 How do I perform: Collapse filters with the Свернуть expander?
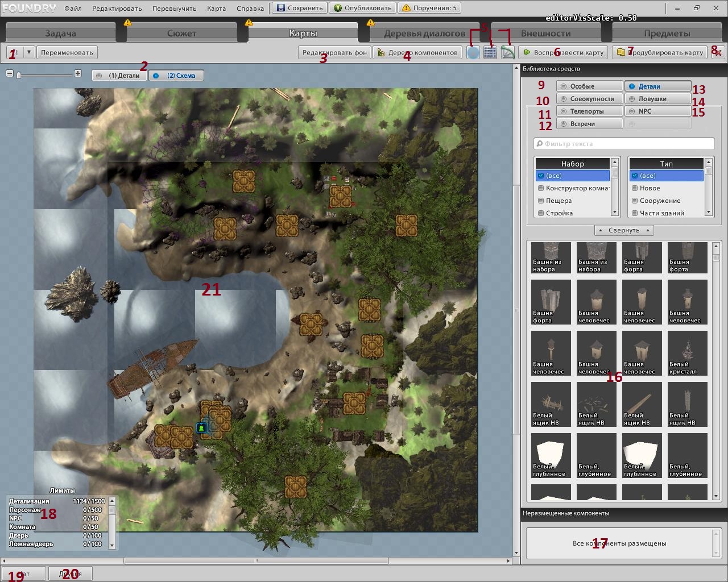[624, 230]
